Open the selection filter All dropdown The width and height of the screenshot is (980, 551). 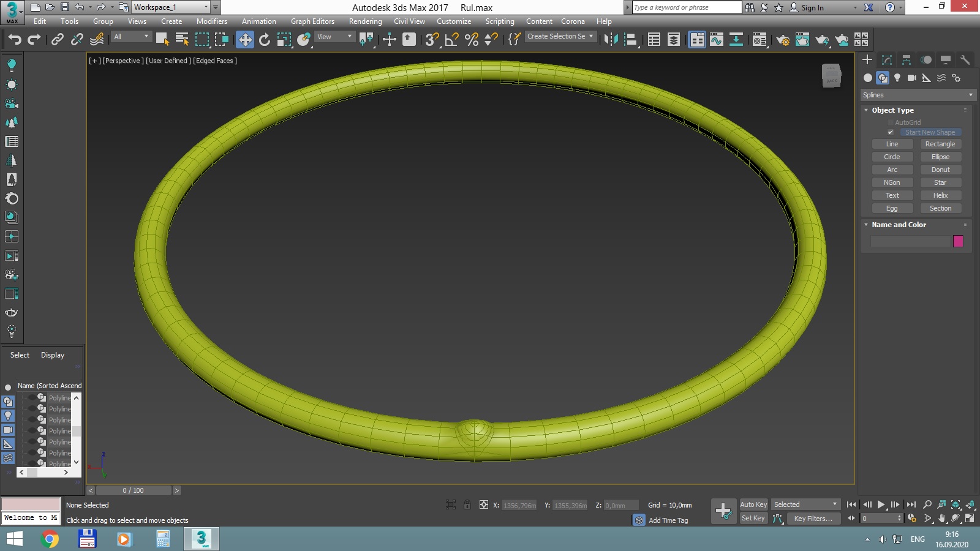(131, 37)
